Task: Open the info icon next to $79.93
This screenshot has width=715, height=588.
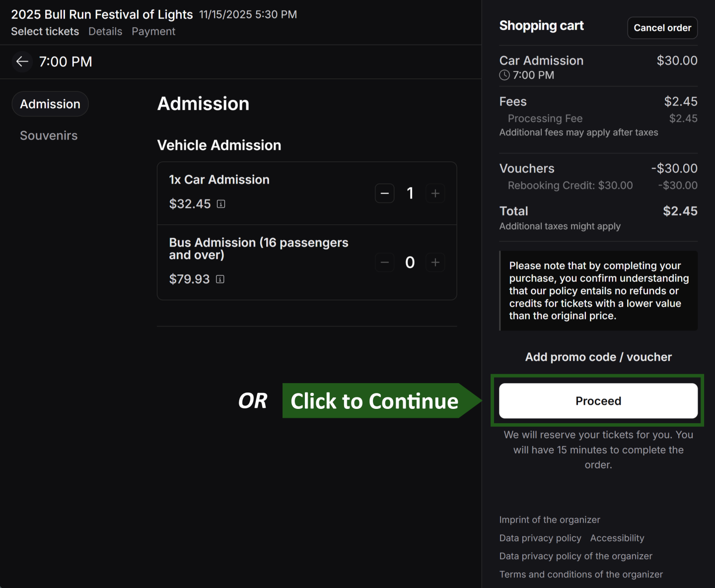Action: 220,279
